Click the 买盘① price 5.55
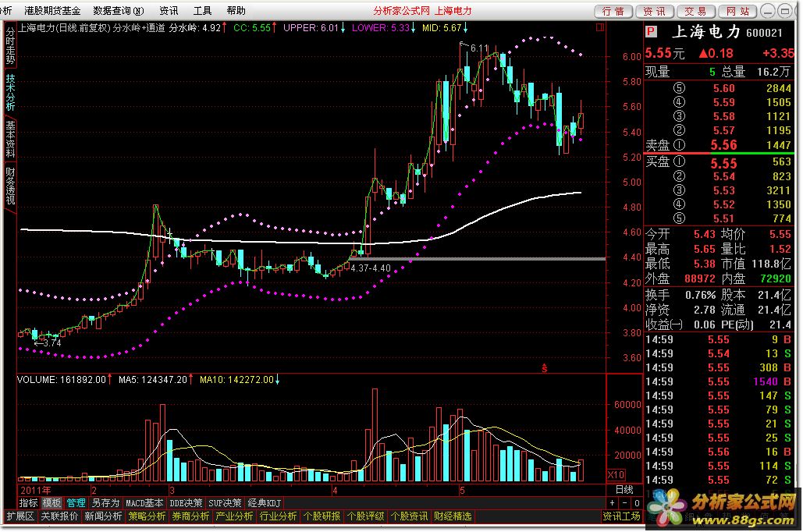803x532 pixels. 723,163
